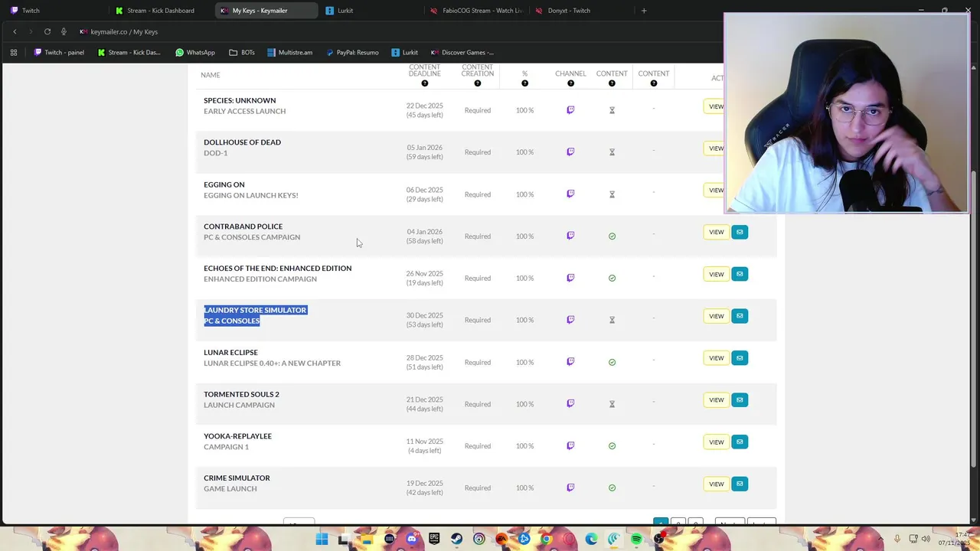Screen dimensions: 980x551
Task: Open the mail button for Yooka-Replaylee
Action: pyautogui.click(x=740, y=442)
